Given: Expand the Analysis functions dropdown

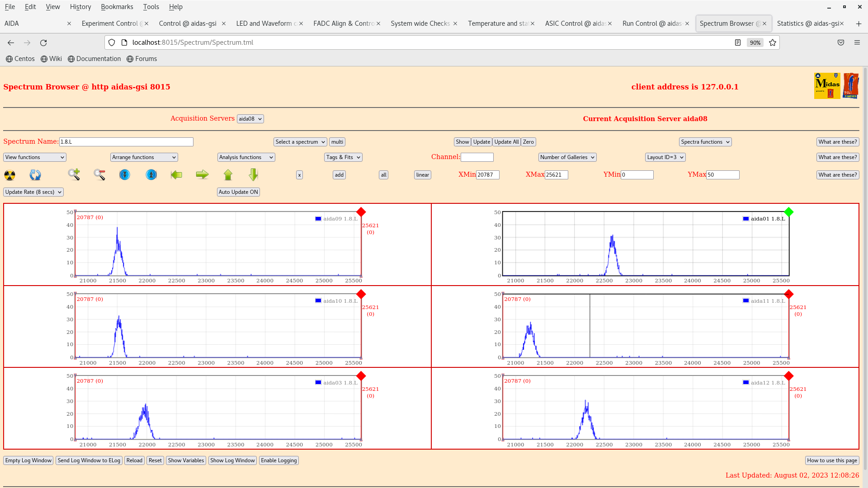Looking at the screenshot, I should (x=246, y=157).
